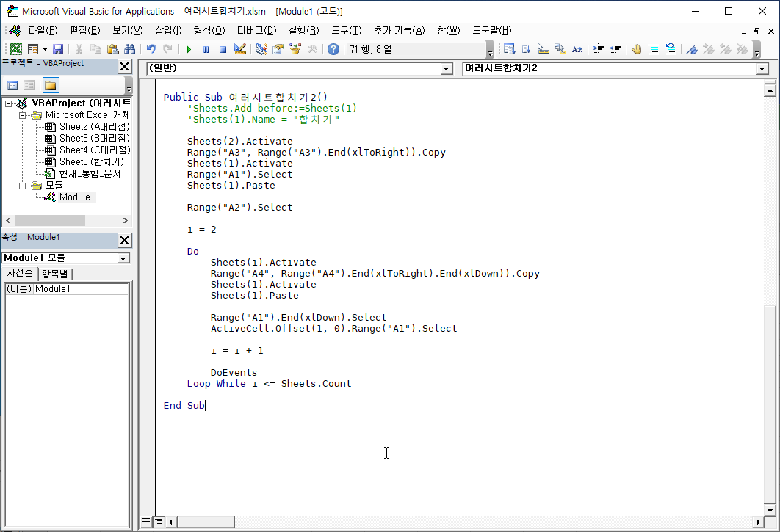The image size is (780, 532).
Task: Open Find with binoculars icon
Action: [x=130, y=49]
